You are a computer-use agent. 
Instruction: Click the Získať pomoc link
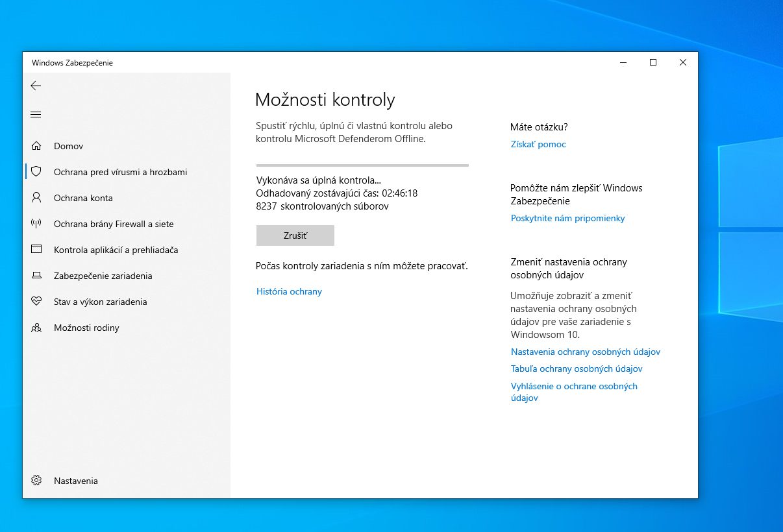pos(538,145)
